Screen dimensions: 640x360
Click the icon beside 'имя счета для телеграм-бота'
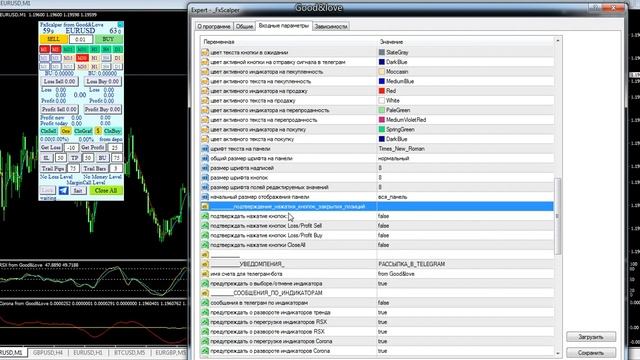205,274
